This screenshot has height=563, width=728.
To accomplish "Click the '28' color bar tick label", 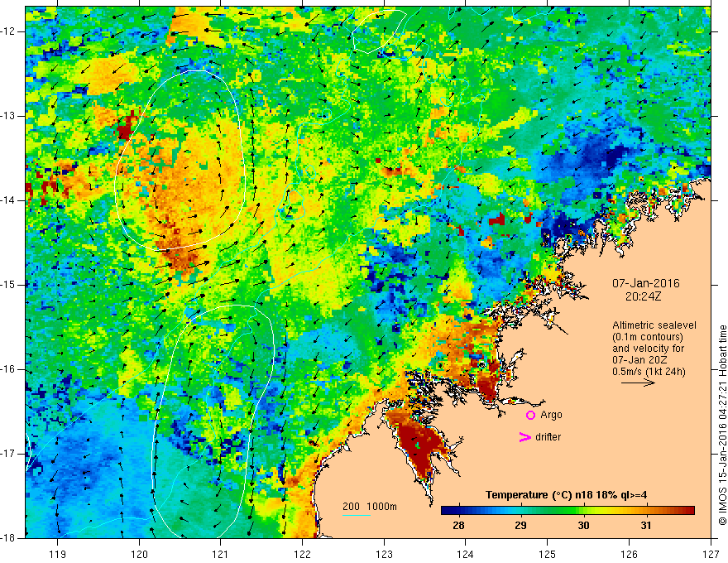I will pos(458,526).
